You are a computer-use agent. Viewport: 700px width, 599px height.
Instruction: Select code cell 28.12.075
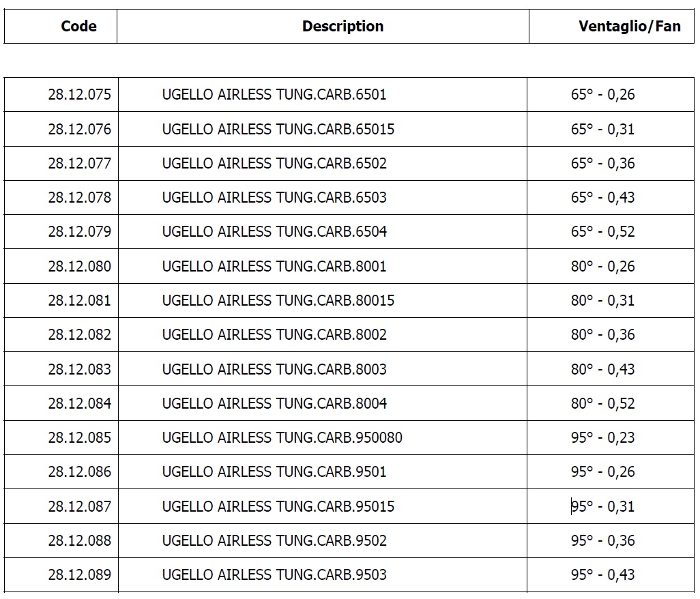(x=79, y=95)
